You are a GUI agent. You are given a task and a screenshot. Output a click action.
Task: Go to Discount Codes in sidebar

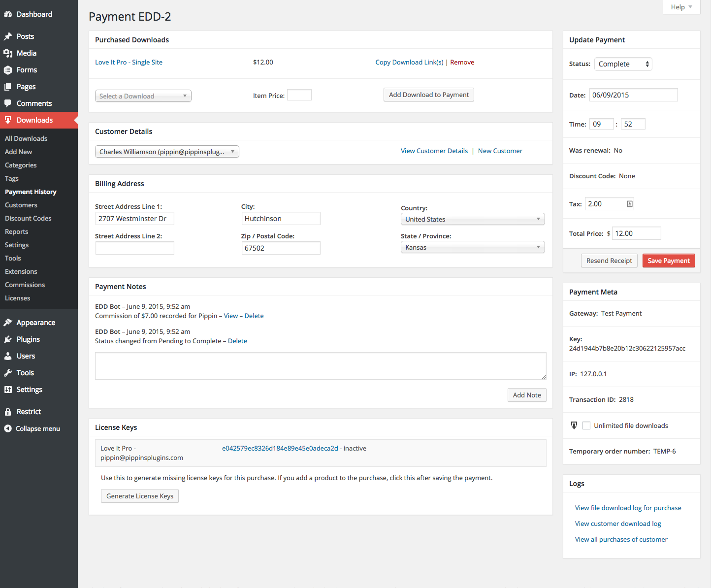pyautogui.click(x=28, y=218)
